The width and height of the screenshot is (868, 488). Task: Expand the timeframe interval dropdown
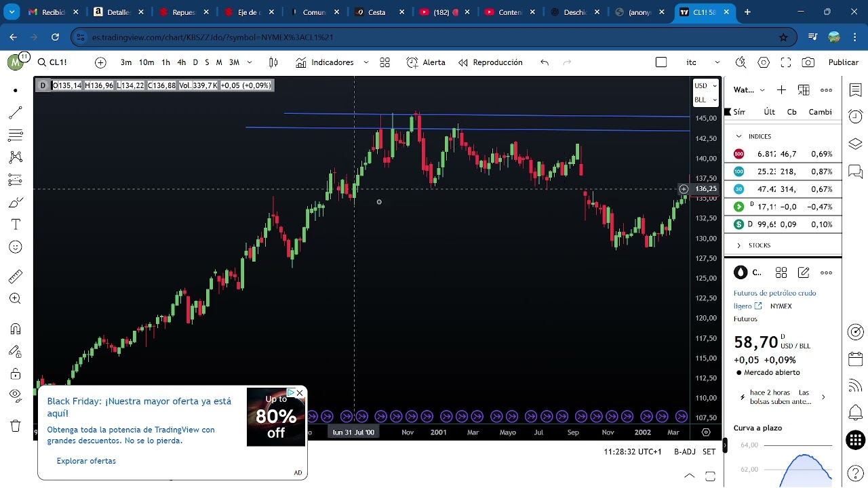(x=250, y=62)
